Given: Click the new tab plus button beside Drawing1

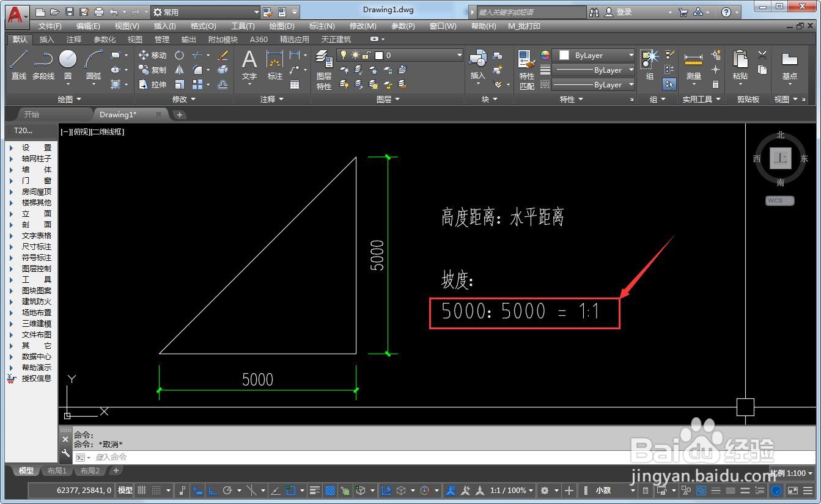Looking at the screenshot, I should [179, 114].
